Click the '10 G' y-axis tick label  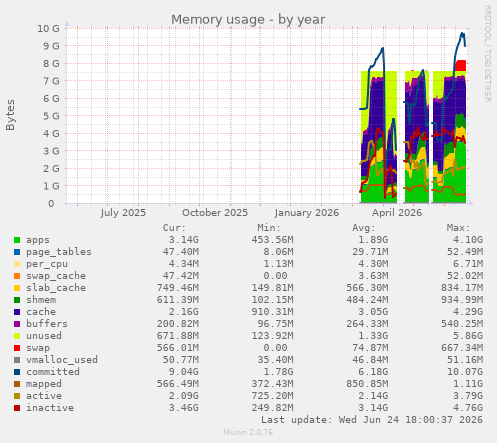pos(48,29)
